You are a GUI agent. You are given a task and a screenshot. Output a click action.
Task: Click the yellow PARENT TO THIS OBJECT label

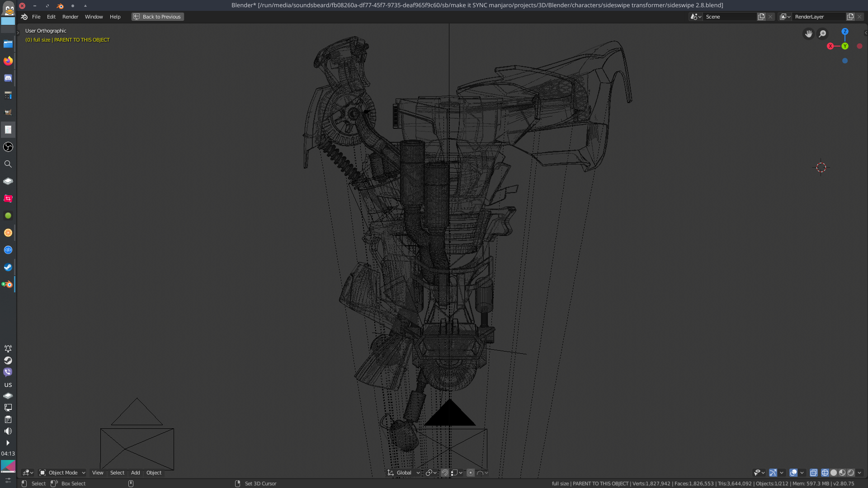[x=82, y=40]
